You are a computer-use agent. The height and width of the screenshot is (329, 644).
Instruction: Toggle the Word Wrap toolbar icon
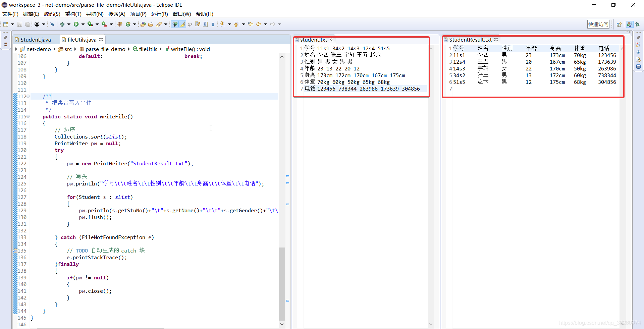click(x=198, y=24)
